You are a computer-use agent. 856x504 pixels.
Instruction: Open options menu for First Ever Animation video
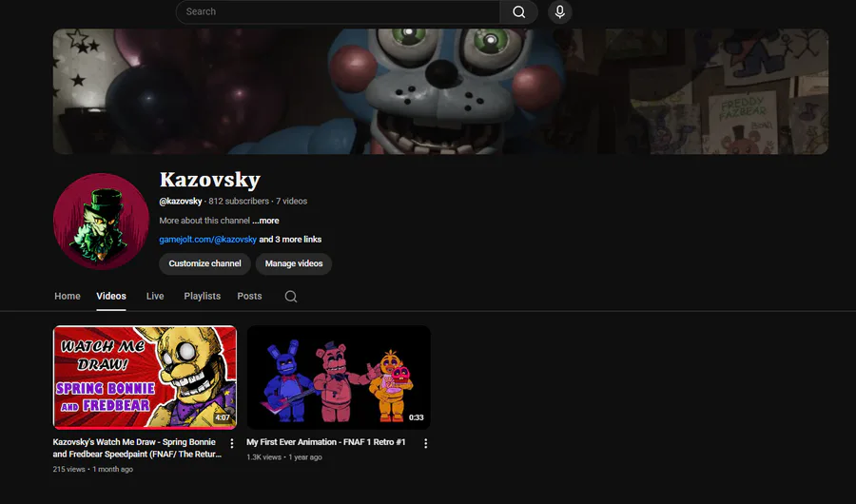[426, 443]
